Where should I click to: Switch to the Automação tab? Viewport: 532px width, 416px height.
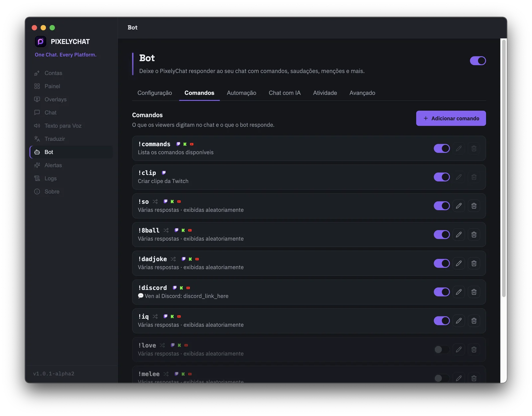tap(241, 93)
